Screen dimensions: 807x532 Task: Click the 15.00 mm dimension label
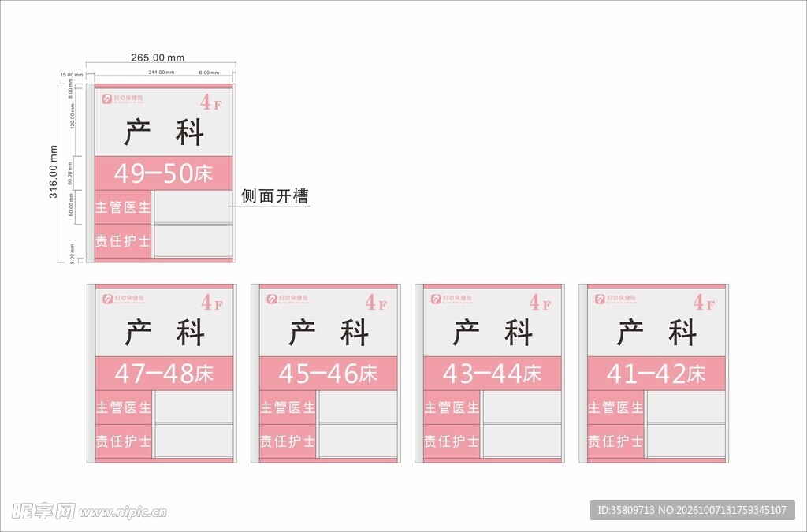[x=72, y=75]
